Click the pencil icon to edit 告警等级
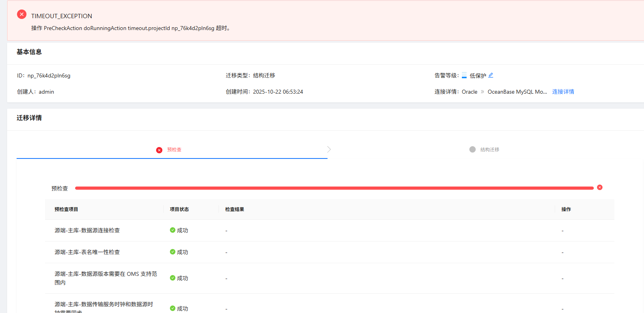 [x=491, y=75]
